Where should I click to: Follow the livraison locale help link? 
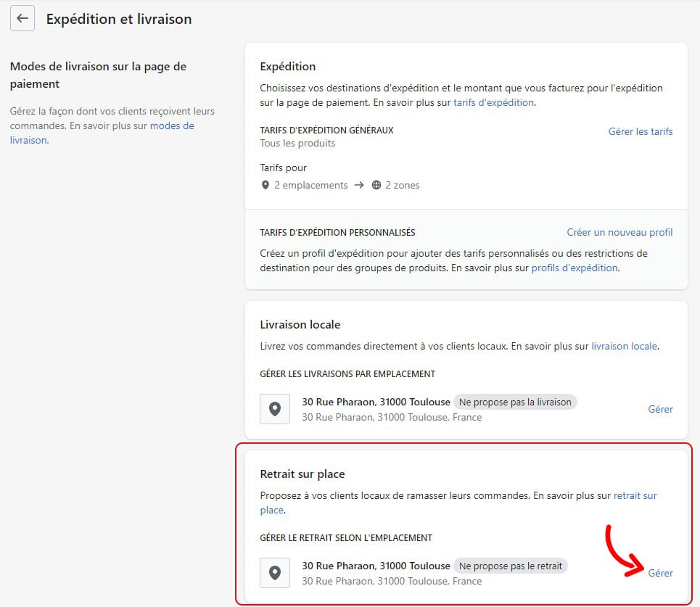[x=624, y=346]
